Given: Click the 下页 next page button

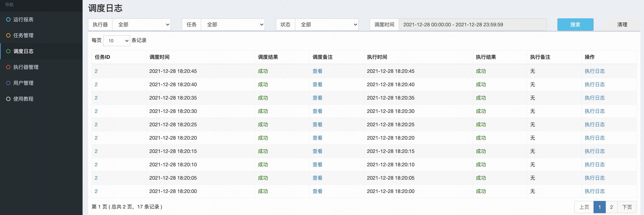Looking at the screenshot, I should click(x=627, y=207).
